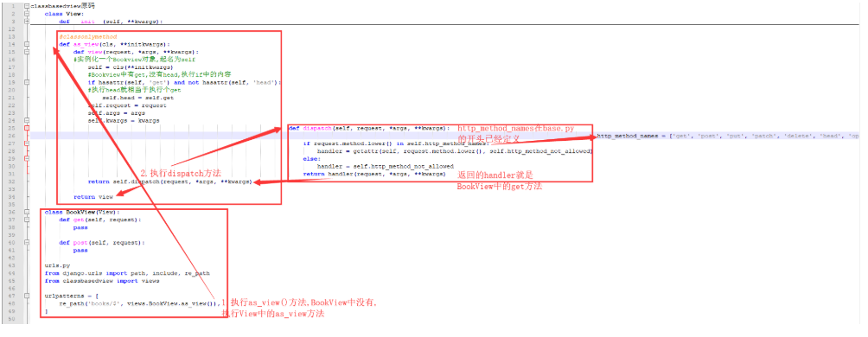Click the 'else:' keyword line

312,158
